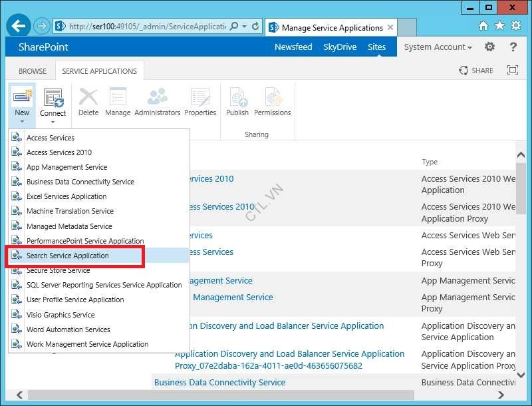
Task: Open the System Account dropdown
Action: coord(438,47)
